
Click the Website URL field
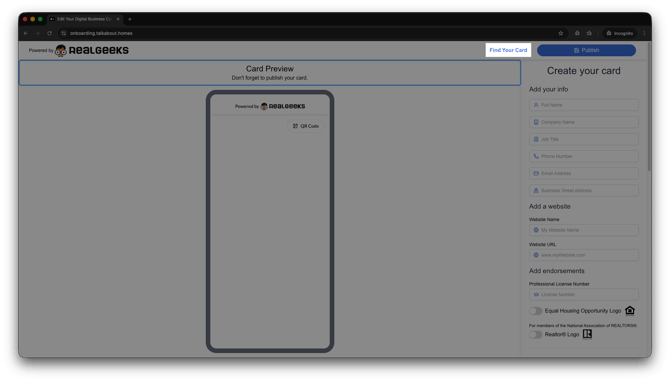pos(584,255)
